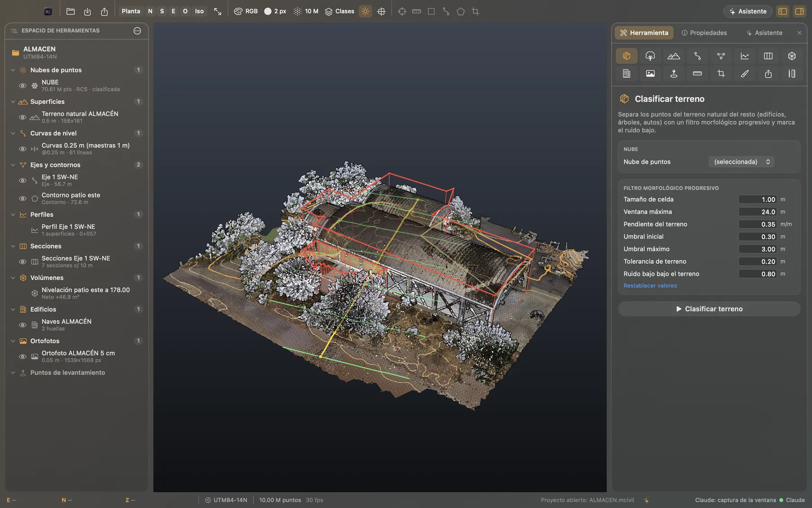This screenshot has height=508, width=812.
Task: Click the open folder toolbar icon
Action: coord(70,11)
